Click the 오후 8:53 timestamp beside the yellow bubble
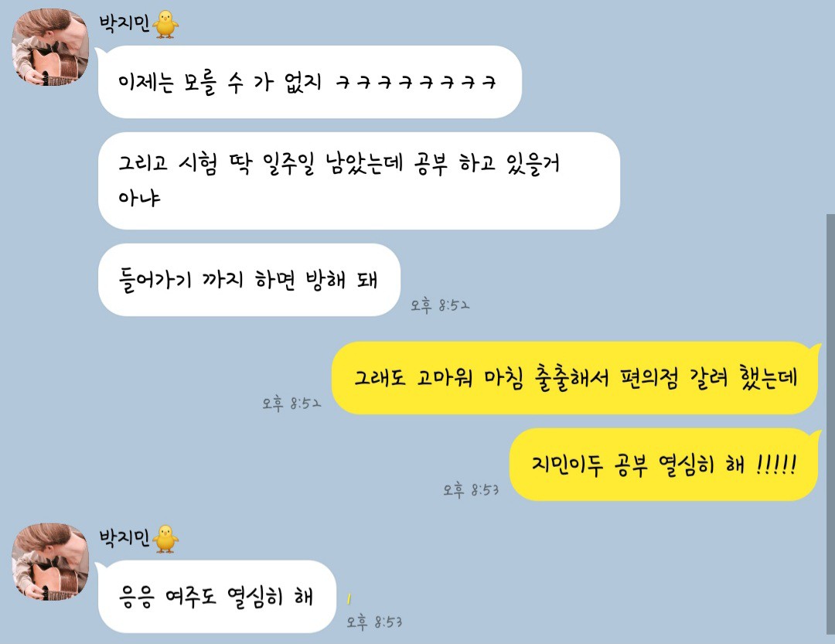Image resolution: width=835 pixels, height=644 pixels. (471, 490)
